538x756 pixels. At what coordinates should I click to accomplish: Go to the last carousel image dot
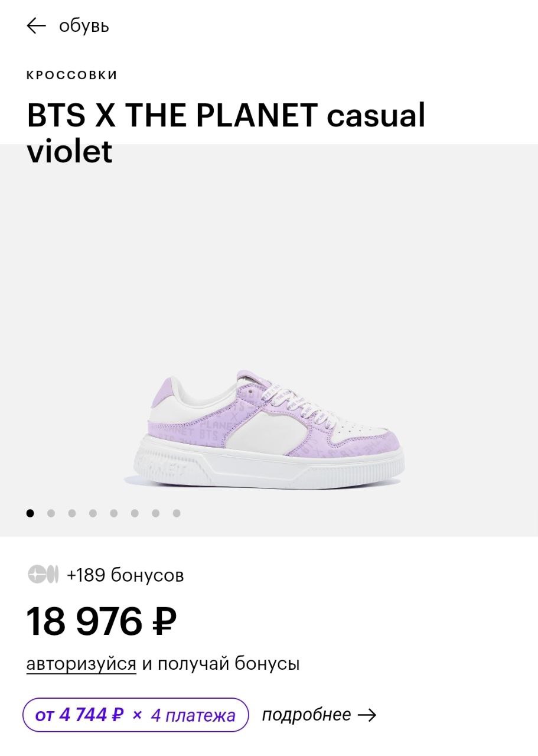pos(177,513)
